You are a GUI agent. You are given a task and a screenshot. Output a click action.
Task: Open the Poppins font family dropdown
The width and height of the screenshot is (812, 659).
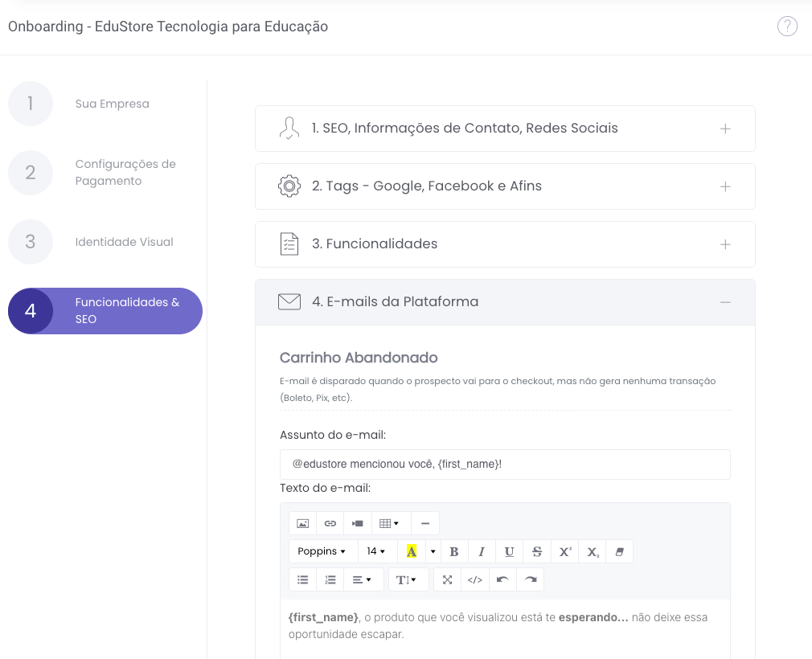[322, 551]
